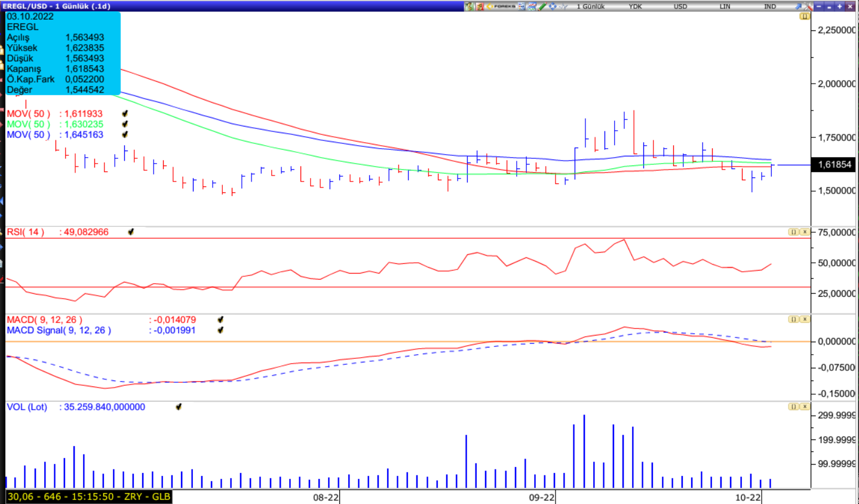Click the RSI value 49,082966
Screen dimensions: 859x504
[86, 232]
